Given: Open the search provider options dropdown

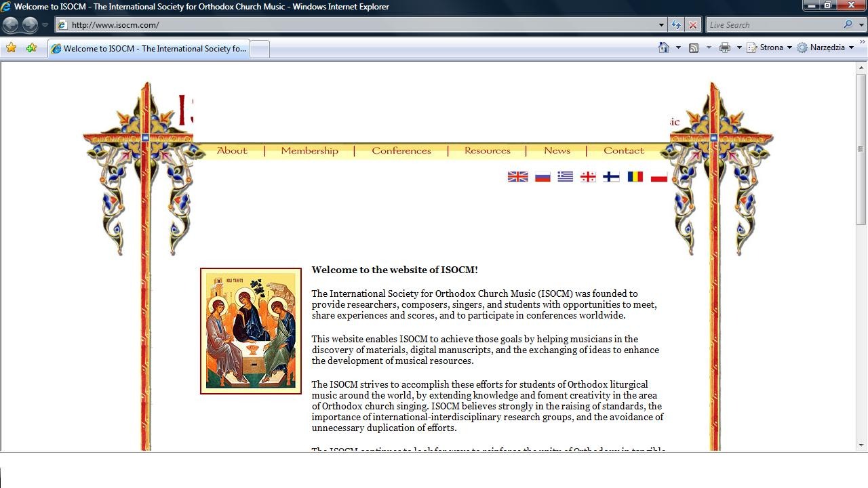Looking at the screenshot, I should point(861,25).
